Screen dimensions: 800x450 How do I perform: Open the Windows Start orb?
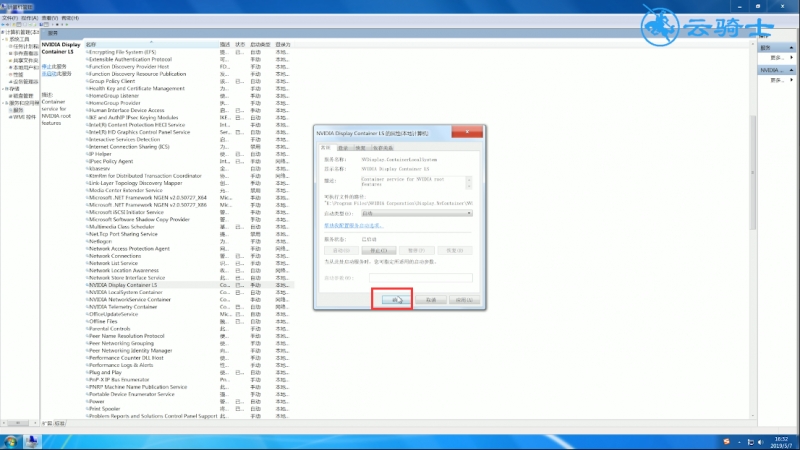click(10, 442)
